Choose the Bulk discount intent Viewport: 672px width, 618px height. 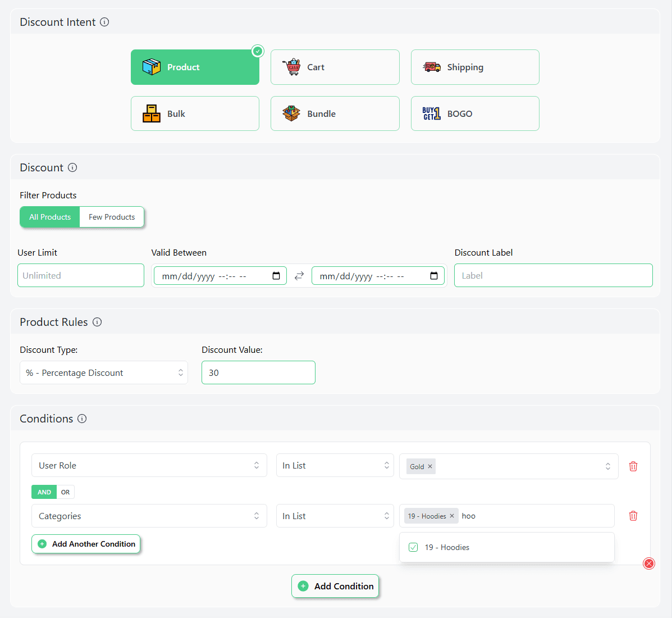point(195,113)
